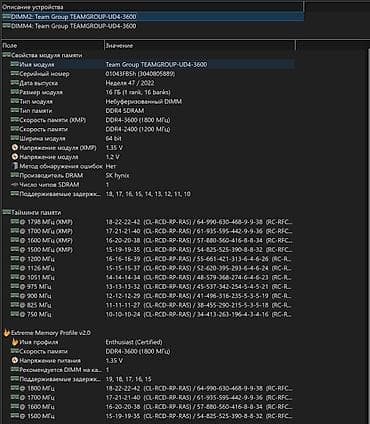Click the orange voltage icon beside Напряжение модуля 1.2 V
This screenshot has height=424, width=370.
(15, 157)
